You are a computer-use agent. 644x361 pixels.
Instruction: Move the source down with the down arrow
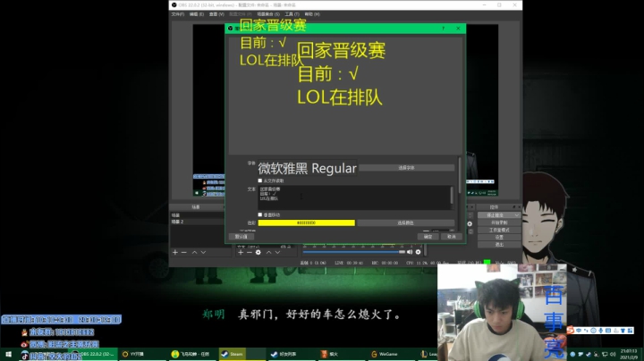coord(277,252)
